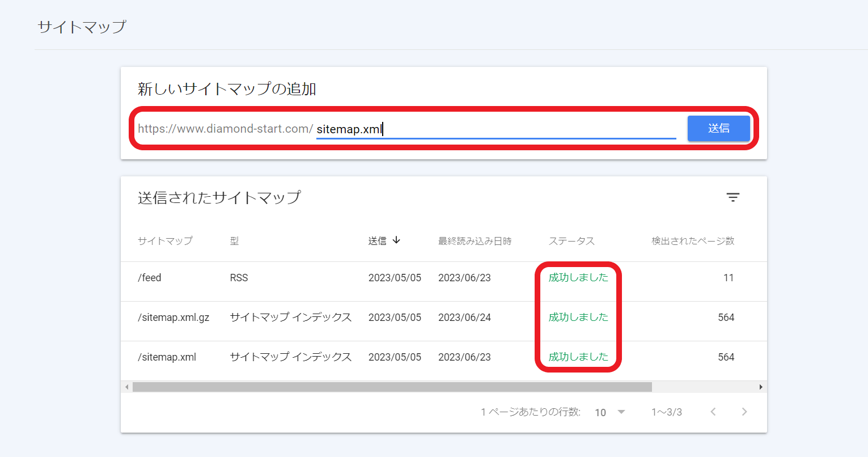Viewport: 868px width, 457px height.
Task: Click サイトマップ インデックス type in /sitemap.xml.gz row
Action: coord(291,318)
